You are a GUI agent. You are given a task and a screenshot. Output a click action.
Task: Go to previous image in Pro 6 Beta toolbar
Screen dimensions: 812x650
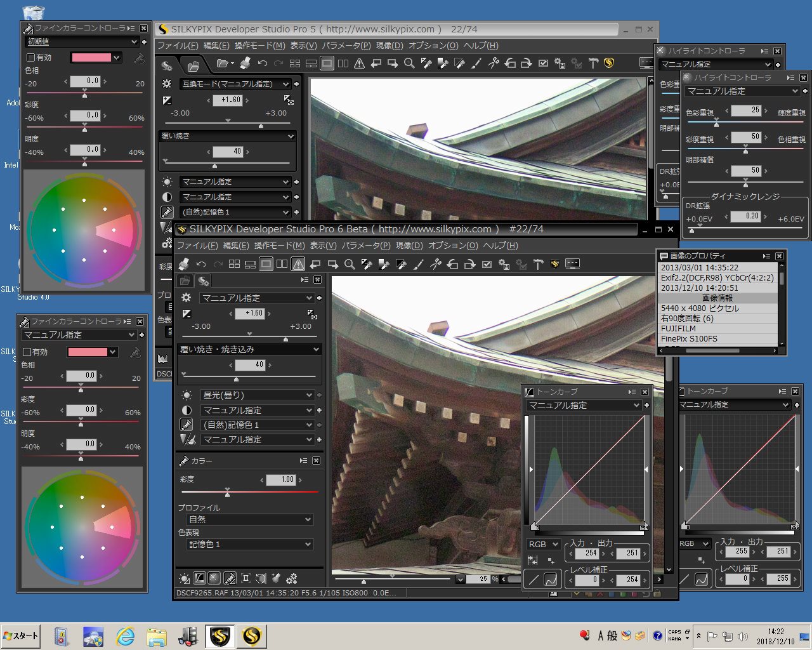pos(315,264)
